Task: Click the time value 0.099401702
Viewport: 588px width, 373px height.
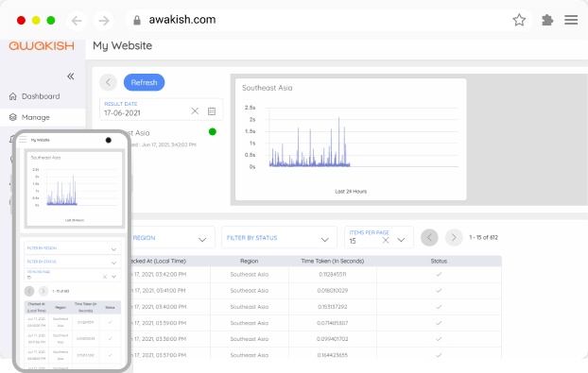Action: (x=333, y=339)
